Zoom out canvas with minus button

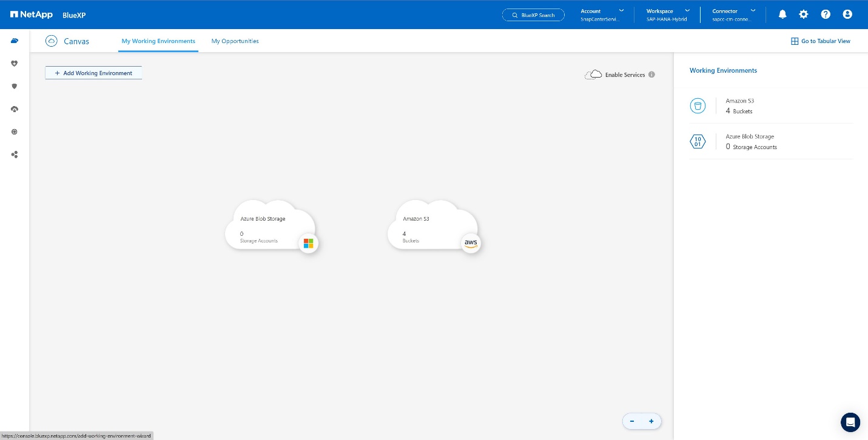[632, 421]
